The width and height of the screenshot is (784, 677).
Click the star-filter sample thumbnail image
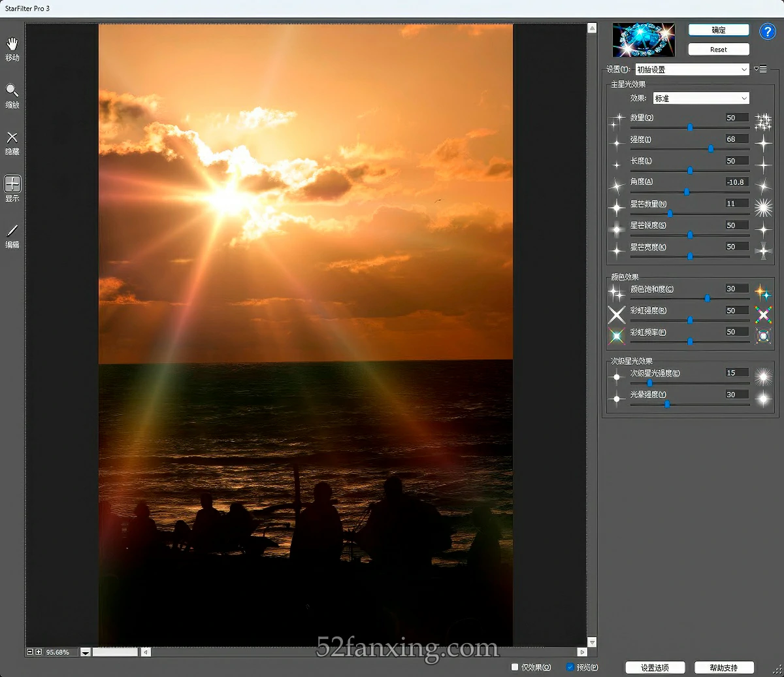[644, 41]
